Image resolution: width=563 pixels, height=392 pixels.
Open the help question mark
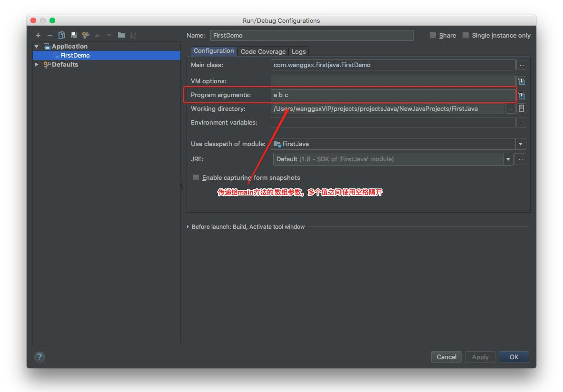click(x=40, y=357)
